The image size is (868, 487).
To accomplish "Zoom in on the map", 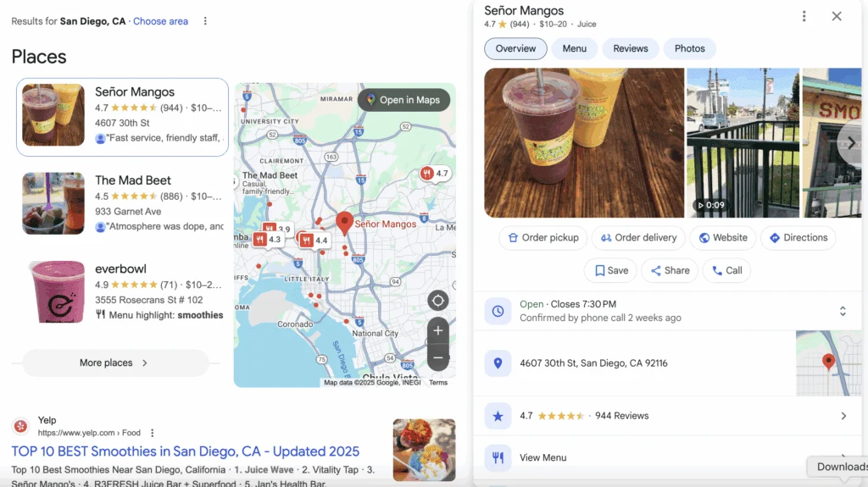I will click(438, 330).
